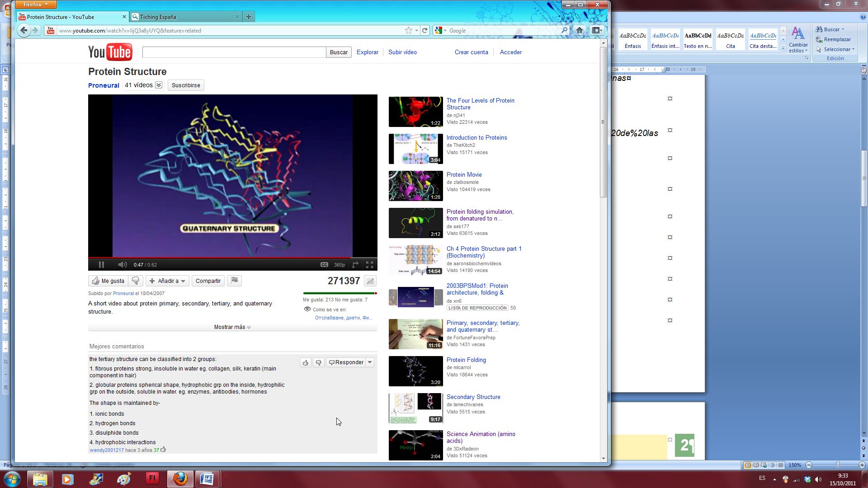Open the 360p quality selector
Viewport: 868px width, 488px height.
[339, 265]
